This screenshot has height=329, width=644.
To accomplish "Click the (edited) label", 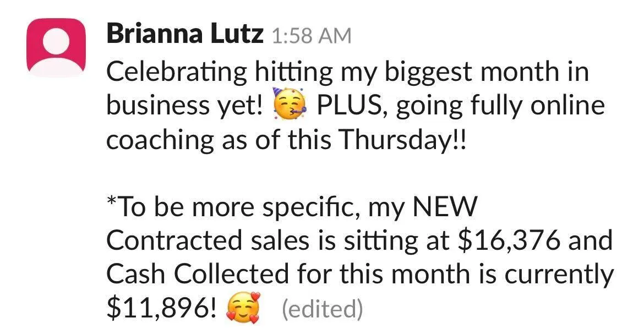I will (x=323, y=309).
